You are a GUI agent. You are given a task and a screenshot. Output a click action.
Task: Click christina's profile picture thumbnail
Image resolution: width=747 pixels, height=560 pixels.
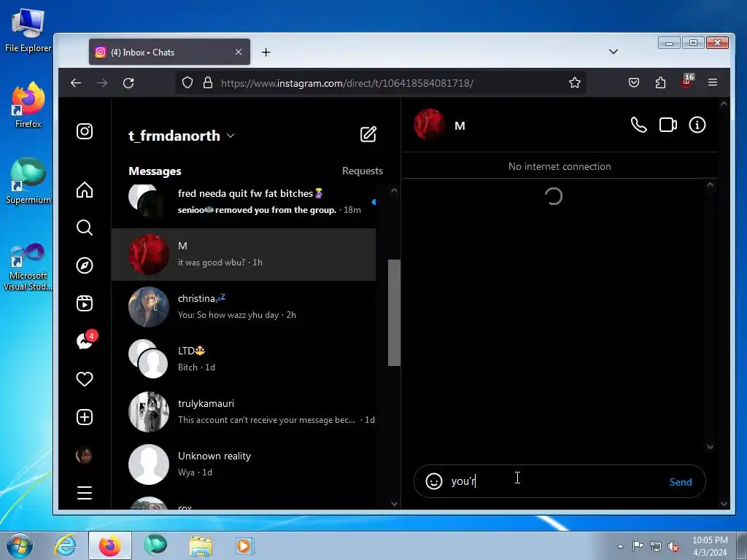point(149,307)
